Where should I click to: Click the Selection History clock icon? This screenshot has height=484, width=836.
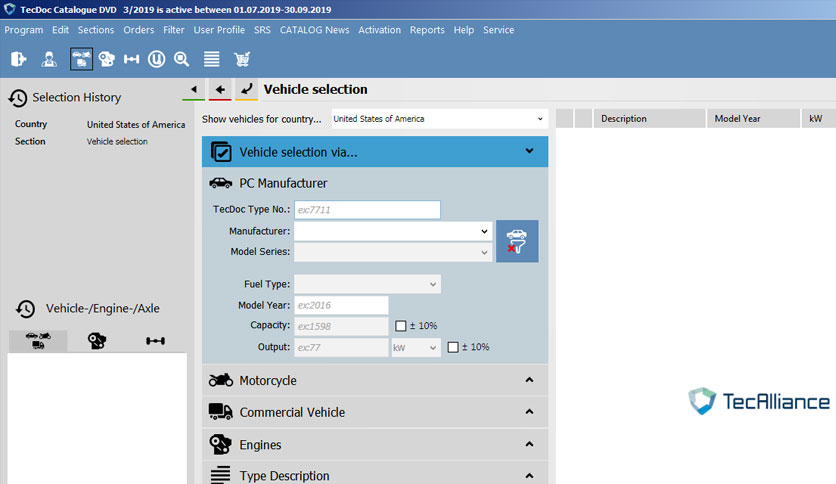click(x=18, y=98)
